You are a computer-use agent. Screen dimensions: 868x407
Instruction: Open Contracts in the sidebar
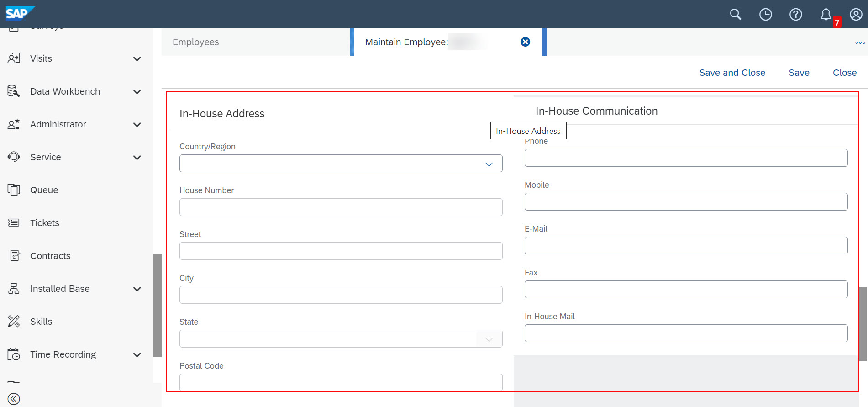coord(50,256)
